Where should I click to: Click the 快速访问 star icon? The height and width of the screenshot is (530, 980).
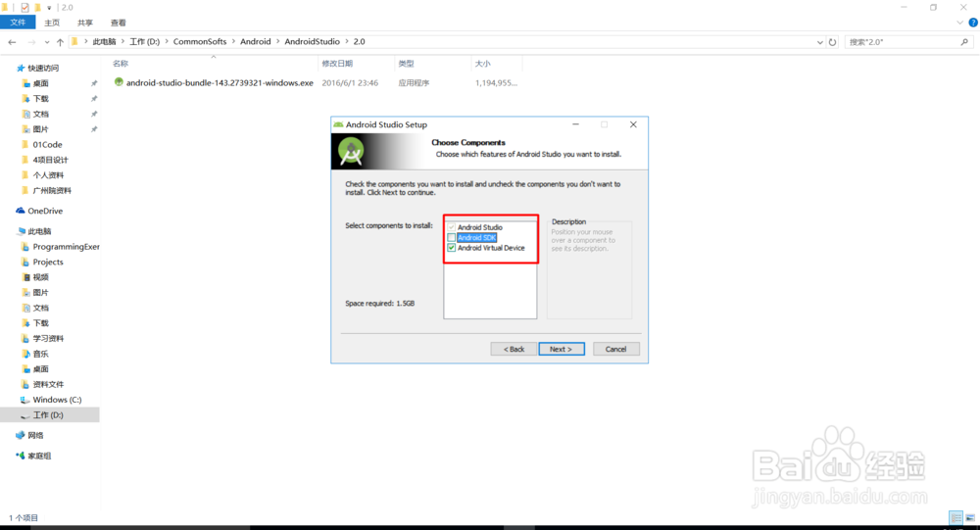click(x=21, y=69)
